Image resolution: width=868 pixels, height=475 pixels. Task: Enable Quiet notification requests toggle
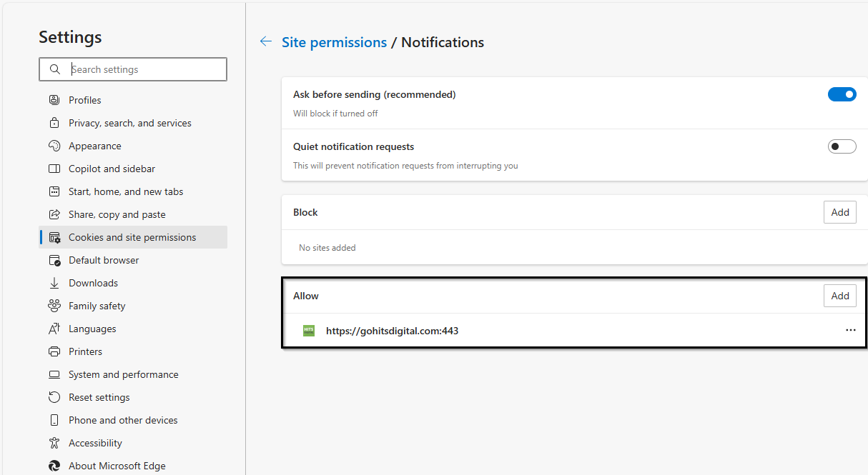click(x=842, y=146)
